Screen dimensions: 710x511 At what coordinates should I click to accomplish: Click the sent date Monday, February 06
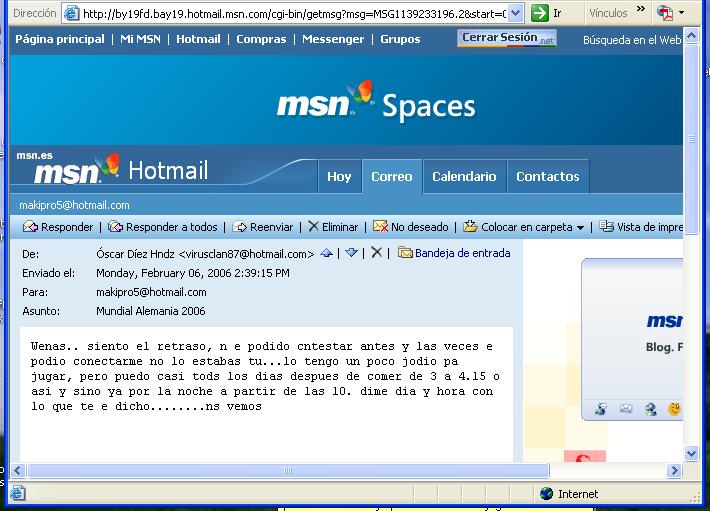click(x=193, y=273)
